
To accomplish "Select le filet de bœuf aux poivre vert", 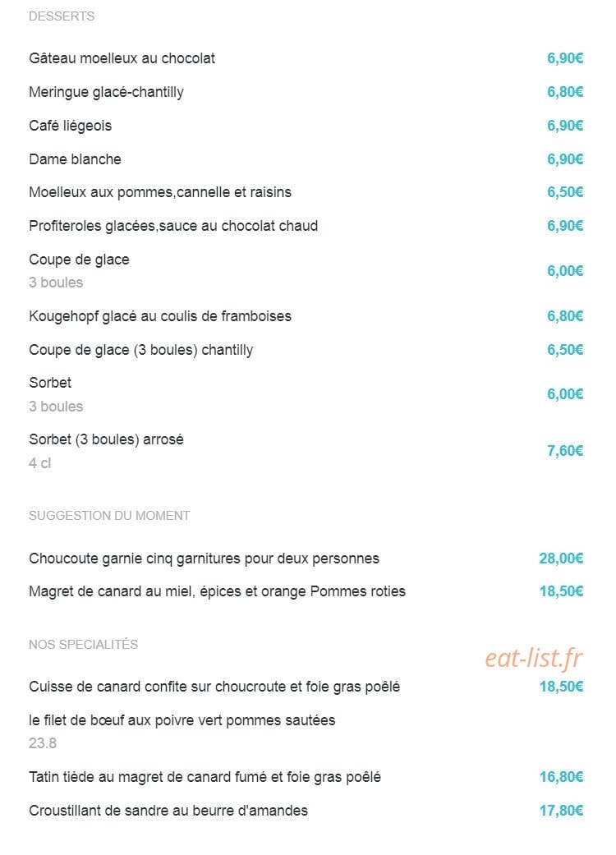I will 182,720.
